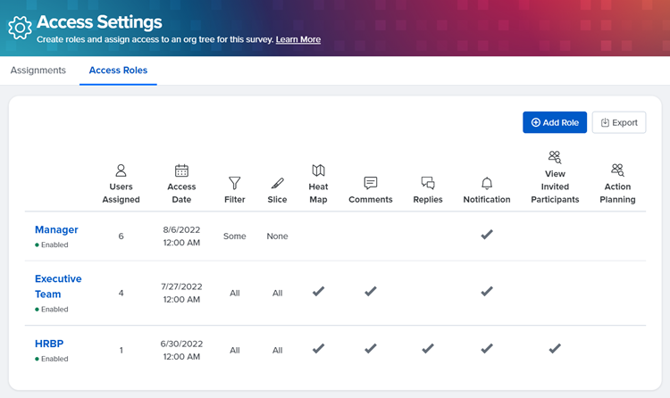Click HRBP's Filter value All
This screenshot has height=398, width=670.
click(x=235, y=350)
